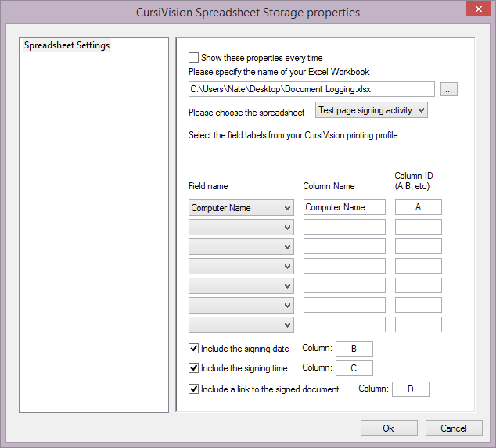Click the Excel Workbook path field
Screen dimensions: 496x448
311,89
